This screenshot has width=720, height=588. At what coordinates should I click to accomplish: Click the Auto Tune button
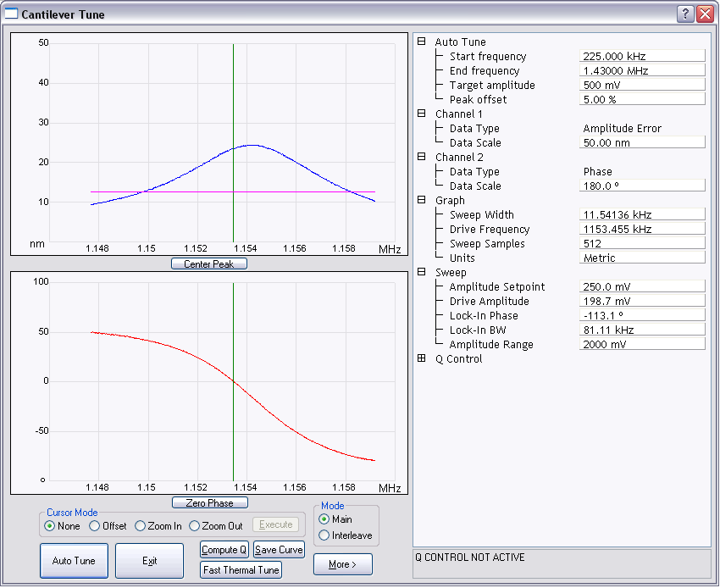(x=74, y=561)
